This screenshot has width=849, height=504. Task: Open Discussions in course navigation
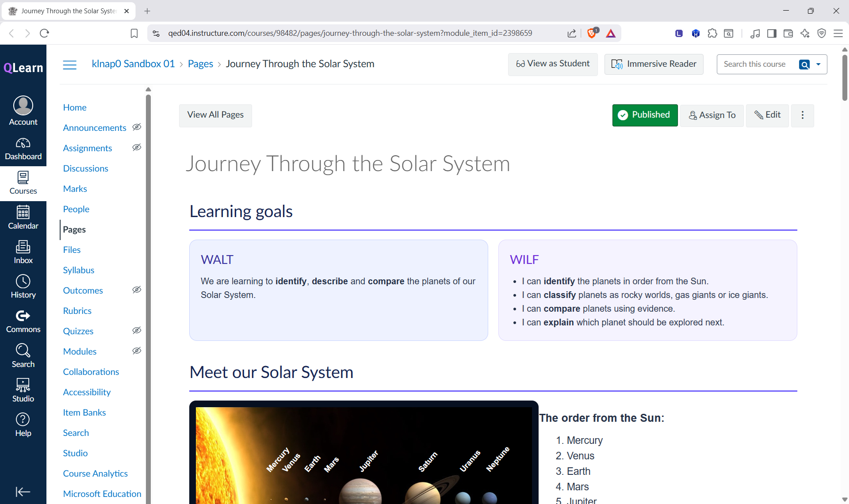85,168
